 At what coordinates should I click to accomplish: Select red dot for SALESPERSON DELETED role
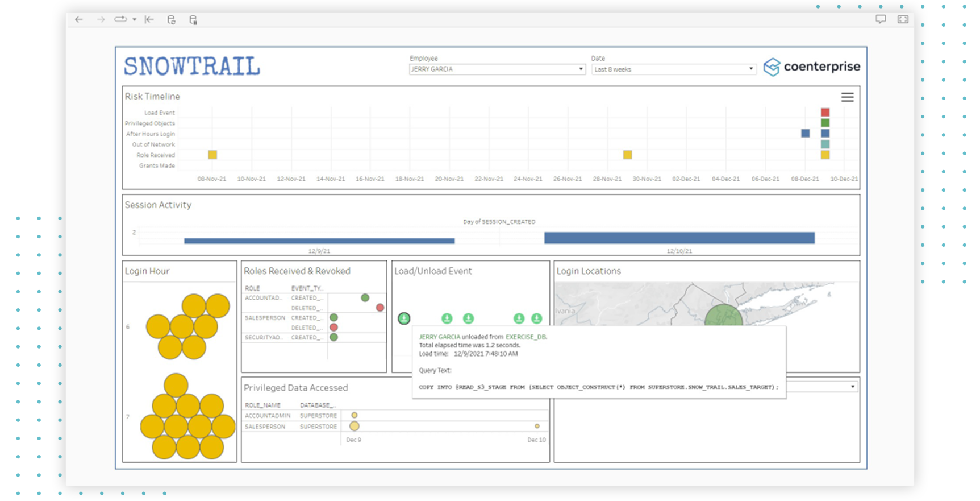(333, 328)
